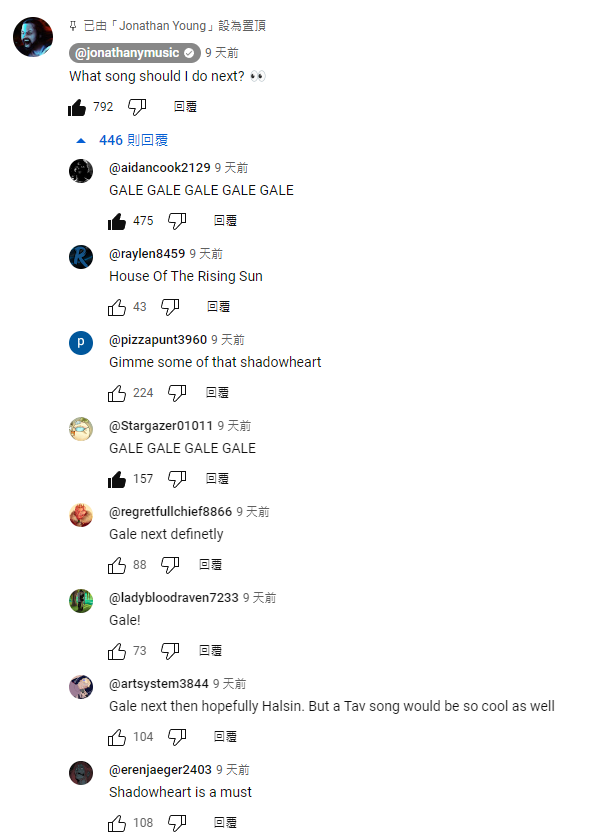Reply to the pinned What song comment

[x=185, y=107]
